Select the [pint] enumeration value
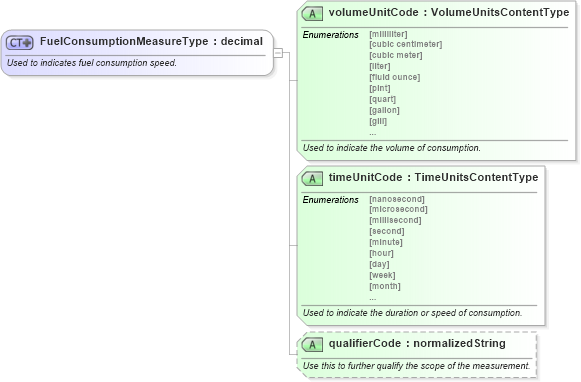Viewport: 581px width, 382px height. coord(379,88)
